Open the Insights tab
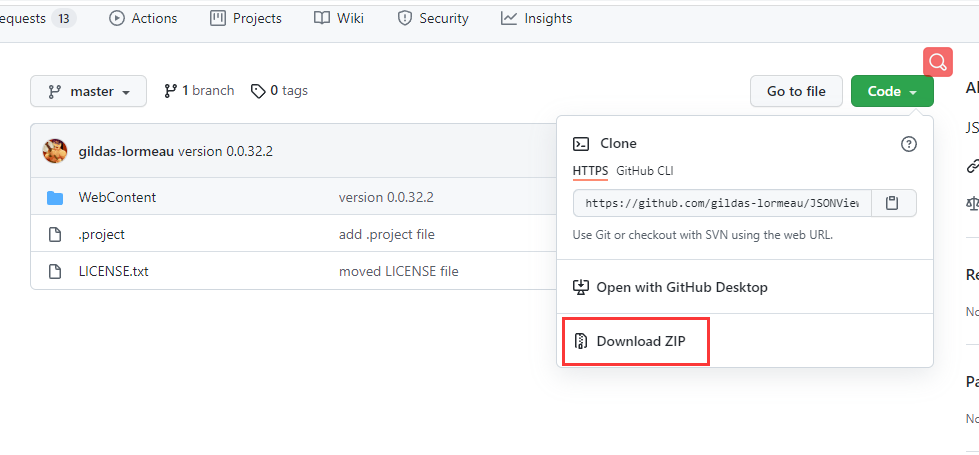The width and height of the screenshot is (979, 455). pyautogui.click(x=537, y=18)
